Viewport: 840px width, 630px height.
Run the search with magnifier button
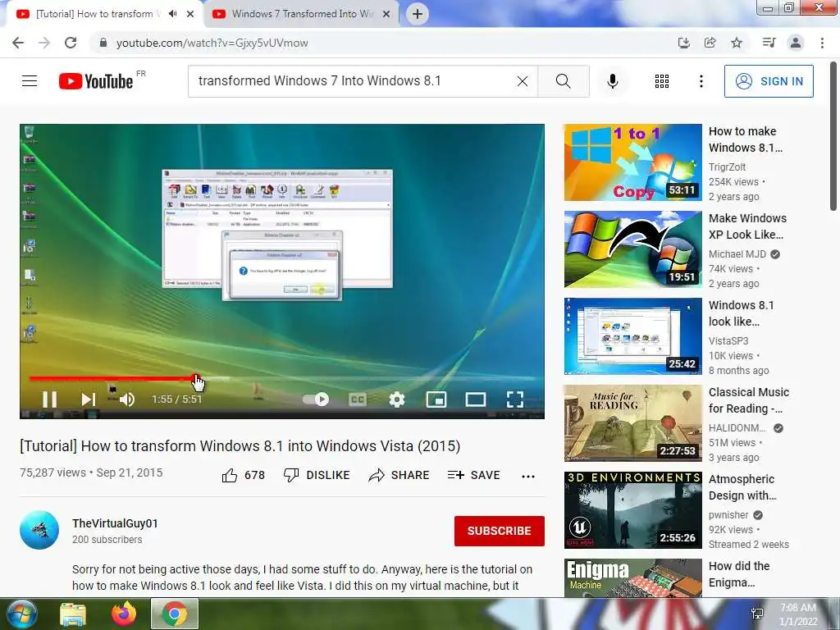[563, 81]
